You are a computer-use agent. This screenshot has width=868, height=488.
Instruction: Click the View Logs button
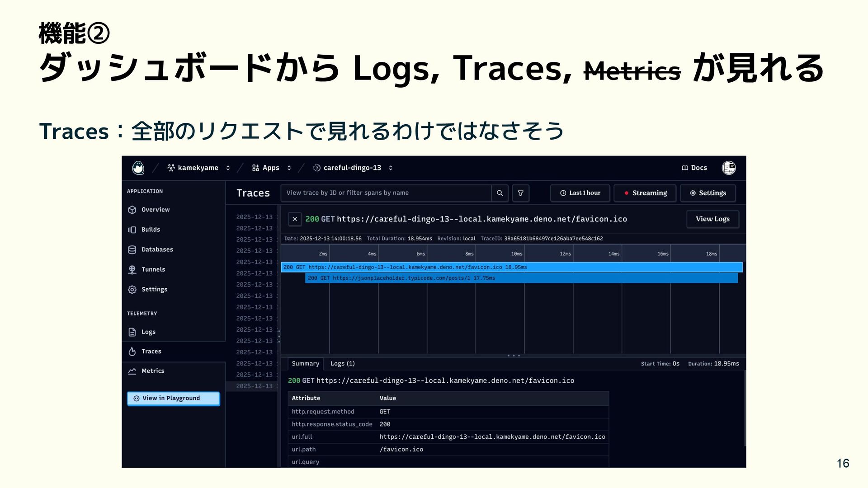tap(712, 219)
